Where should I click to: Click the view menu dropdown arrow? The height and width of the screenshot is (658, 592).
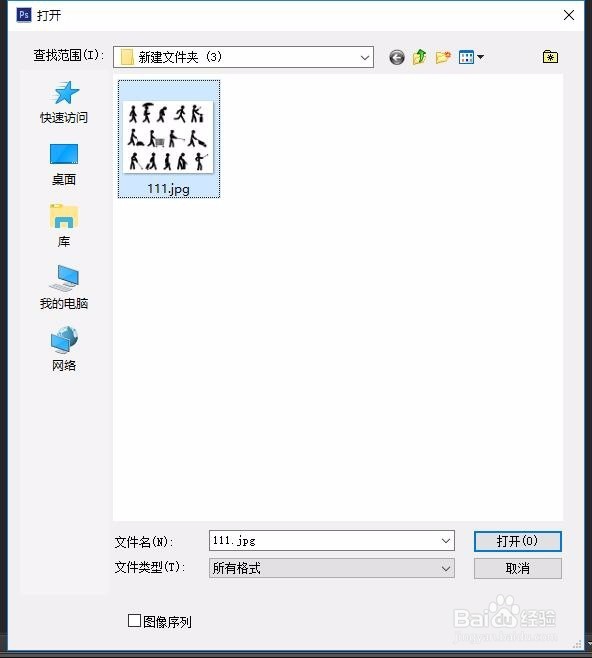tap(480, 57)
